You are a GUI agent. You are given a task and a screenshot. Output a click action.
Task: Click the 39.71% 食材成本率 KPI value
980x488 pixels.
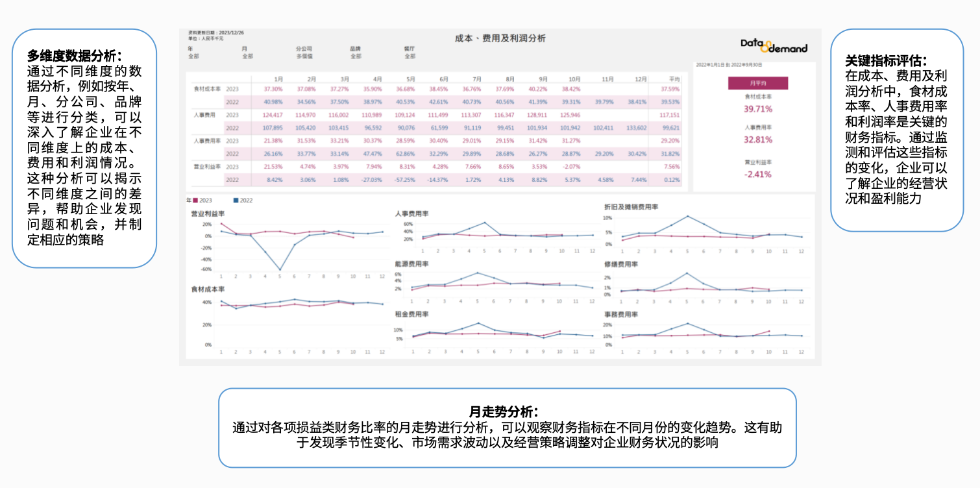click(x=757, y=109)
